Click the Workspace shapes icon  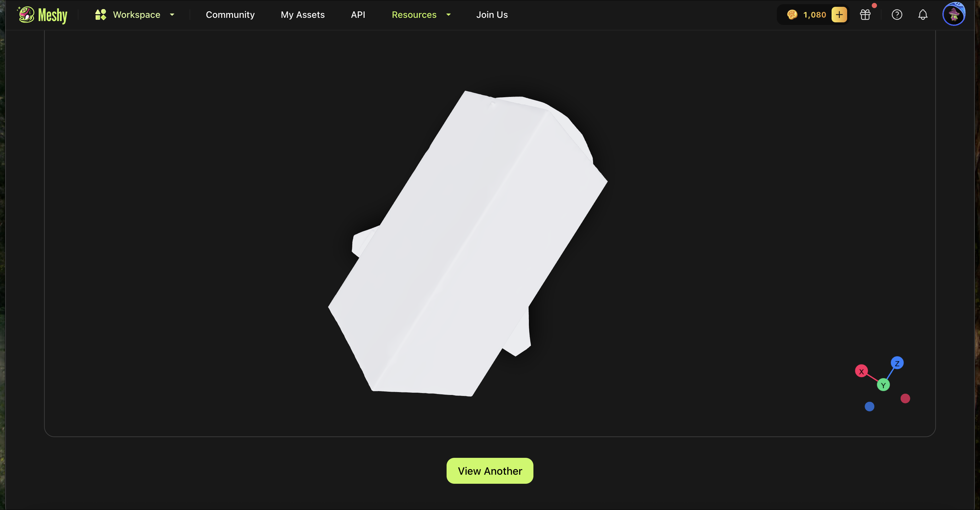[100, 15]
